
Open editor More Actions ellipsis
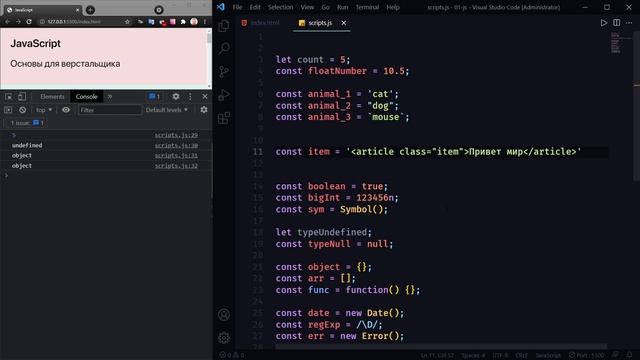click(x=629, y=23)
